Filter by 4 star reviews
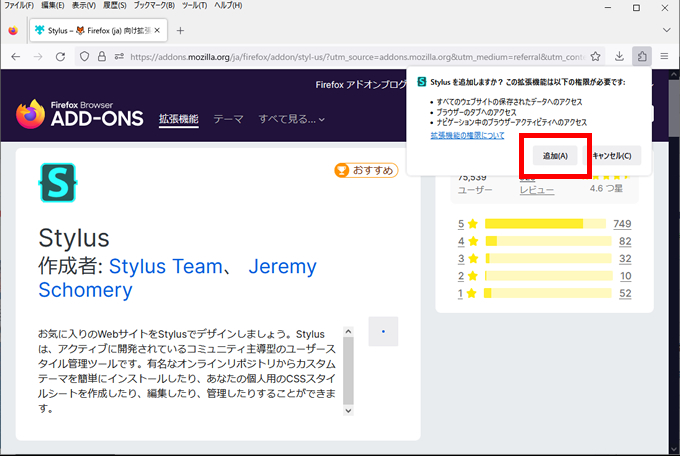The width and height of the screenshot is (680, 456). pos(468,241)
